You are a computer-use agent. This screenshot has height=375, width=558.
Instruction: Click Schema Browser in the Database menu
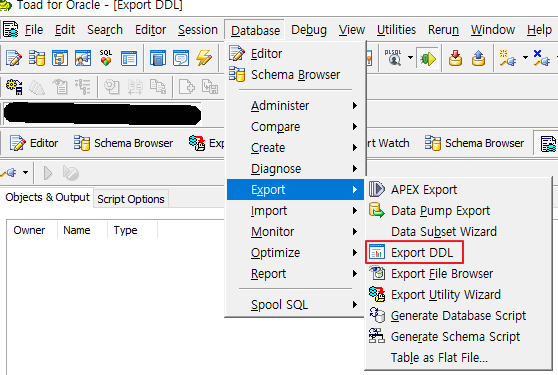pyautogui.click(x=295, y=75)
